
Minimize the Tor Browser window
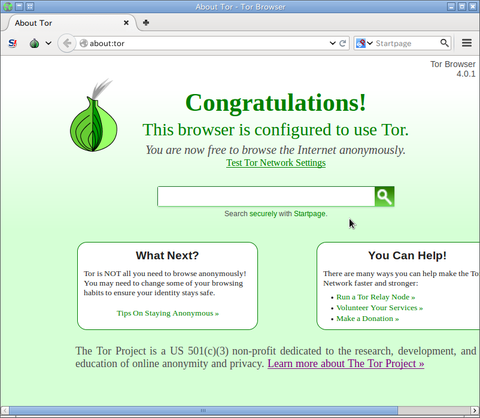click(x=451, y=6)
